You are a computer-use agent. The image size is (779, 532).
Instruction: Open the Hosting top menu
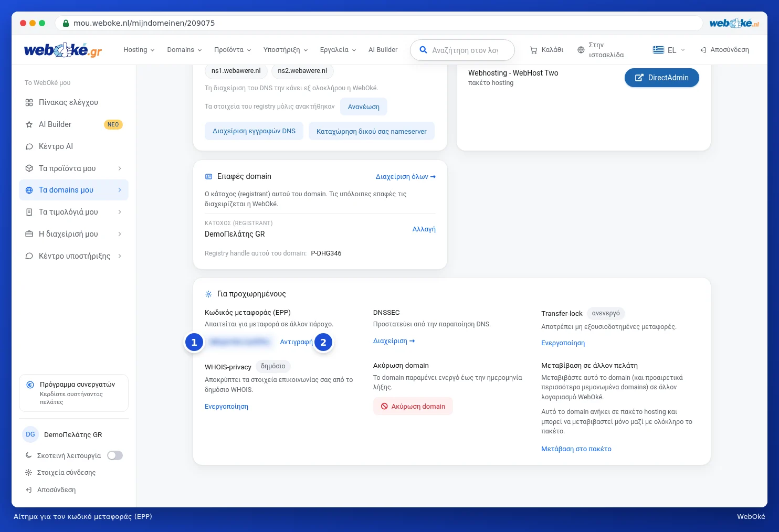point(139,50)
